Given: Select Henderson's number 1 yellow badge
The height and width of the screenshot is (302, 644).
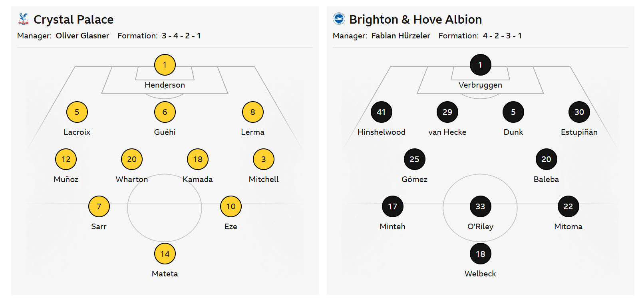Looking at the screenshot, I should [165, 65].
